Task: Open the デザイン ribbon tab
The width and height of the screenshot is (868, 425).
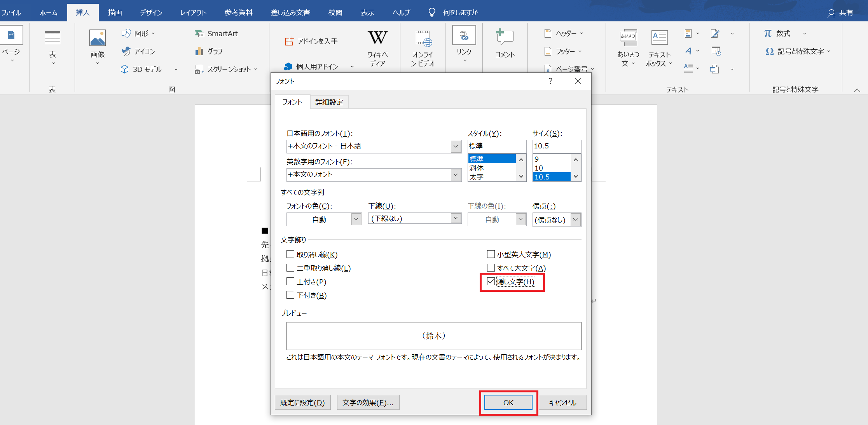Action: click(x=151, y=12)
